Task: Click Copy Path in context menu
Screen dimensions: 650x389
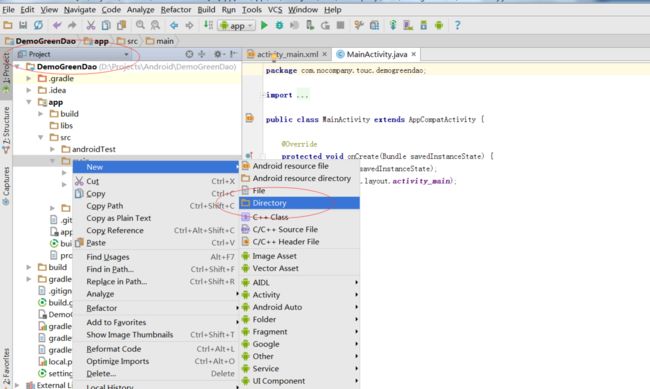Action: tap(156, 206)
